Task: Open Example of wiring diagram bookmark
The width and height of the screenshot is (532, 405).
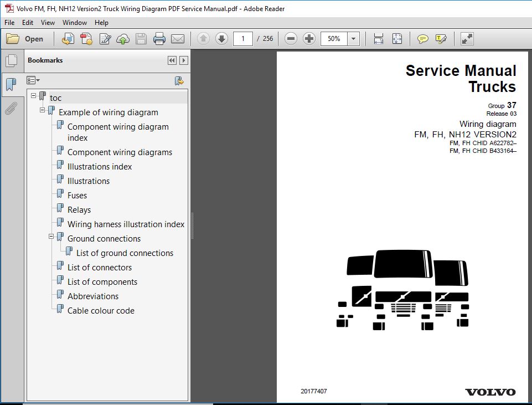Action: coord(109,112)
